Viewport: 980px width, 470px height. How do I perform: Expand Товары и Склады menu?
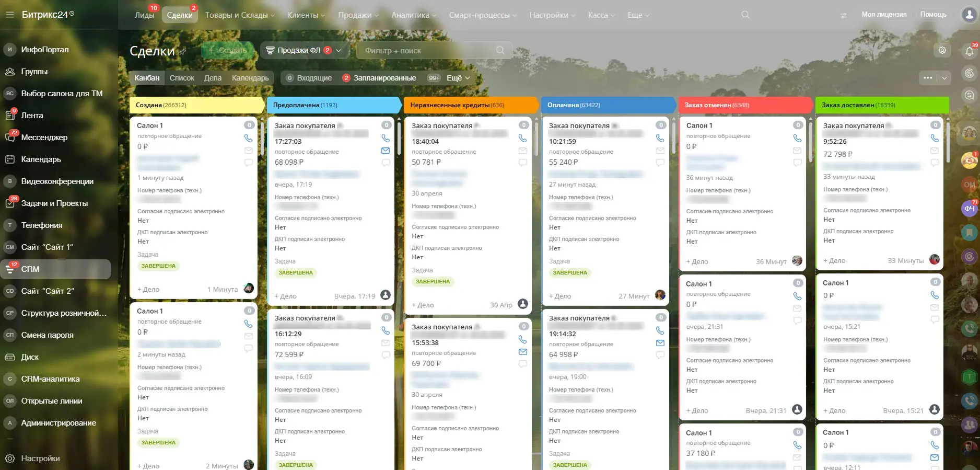tap(240, 15)
